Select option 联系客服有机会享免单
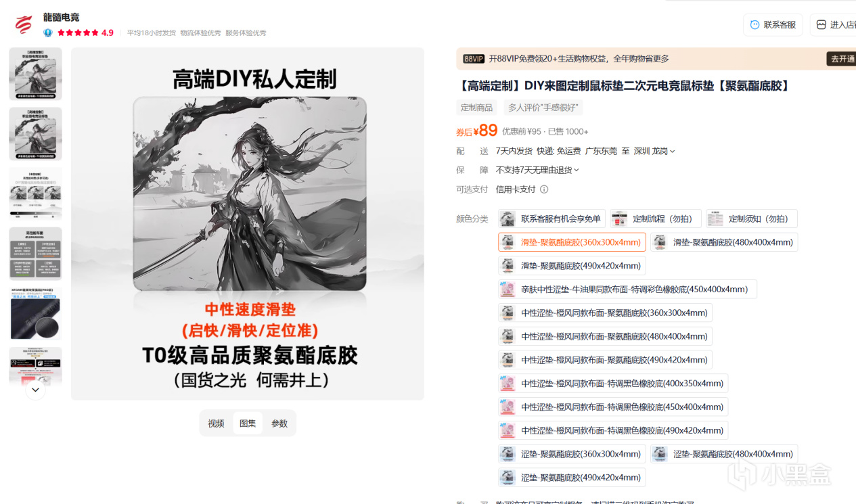 point(551,219)
